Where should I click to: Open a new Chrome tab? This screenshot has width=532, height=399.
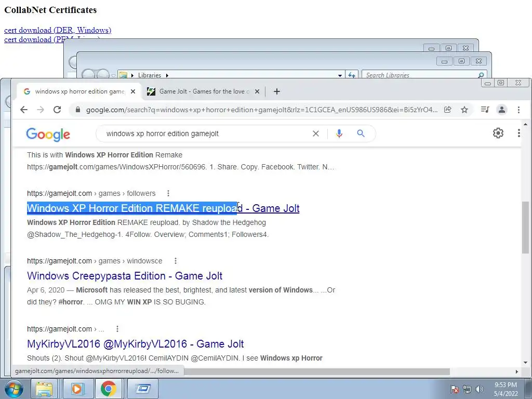coord(276,91)
